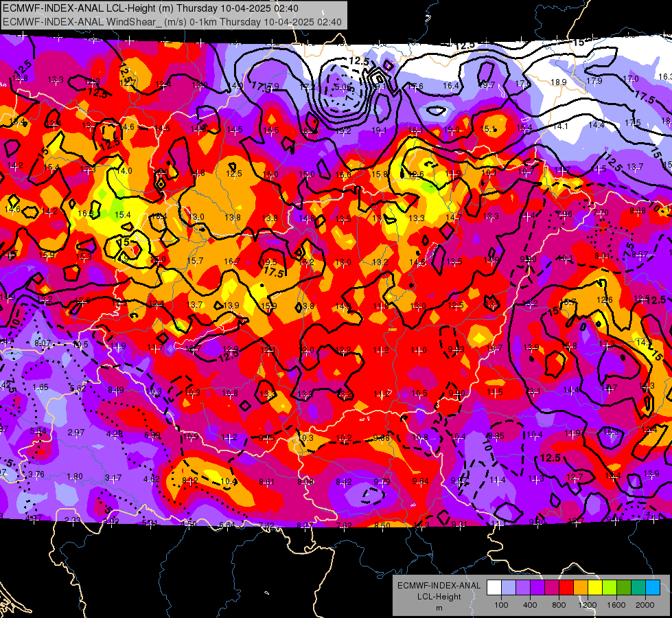Click the LCL-Height (m) header line
Image resolution: width=672 pixels, height=618 pixels.
pyautogui.click(x=151, y=8)
